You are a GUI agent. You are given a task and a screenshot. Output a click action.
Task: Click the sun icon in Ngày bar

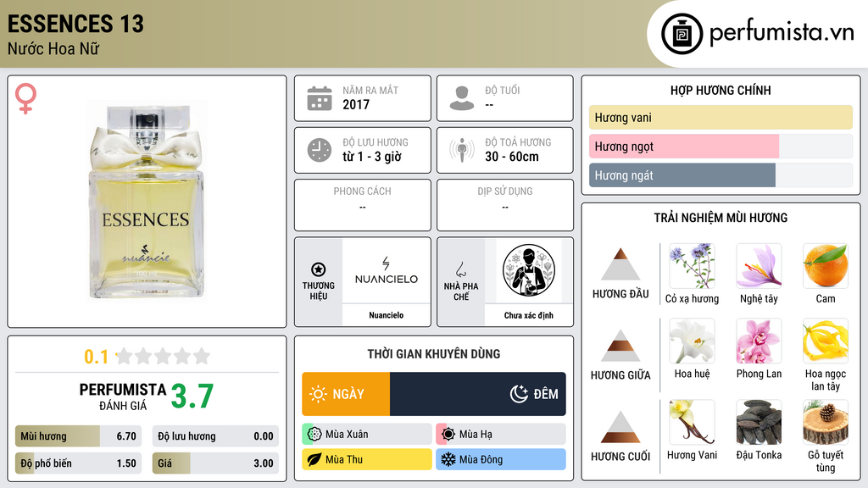pyautogui.click(x=318, y=394)
